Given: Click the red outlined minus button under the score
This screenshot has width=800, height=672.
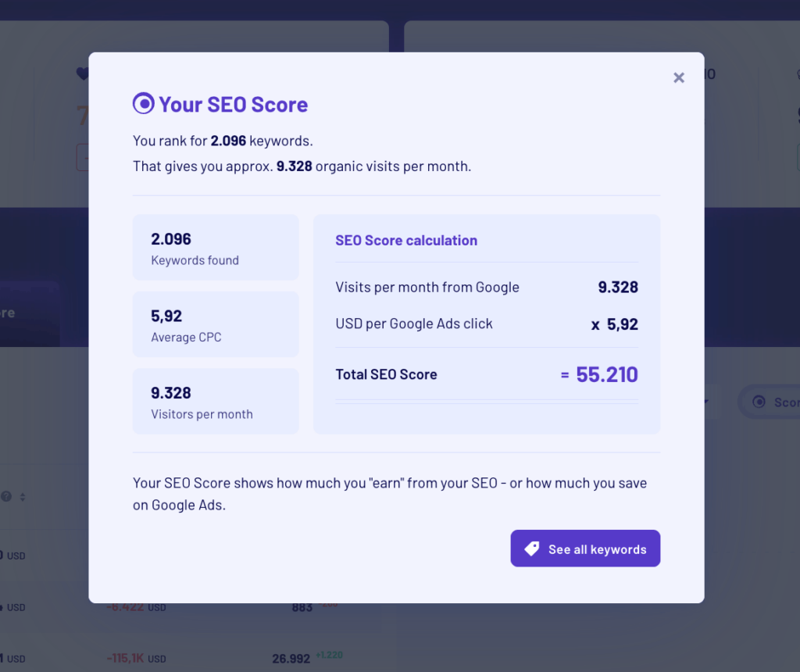Looking at the screenshot, I should (x=84, y=156).
